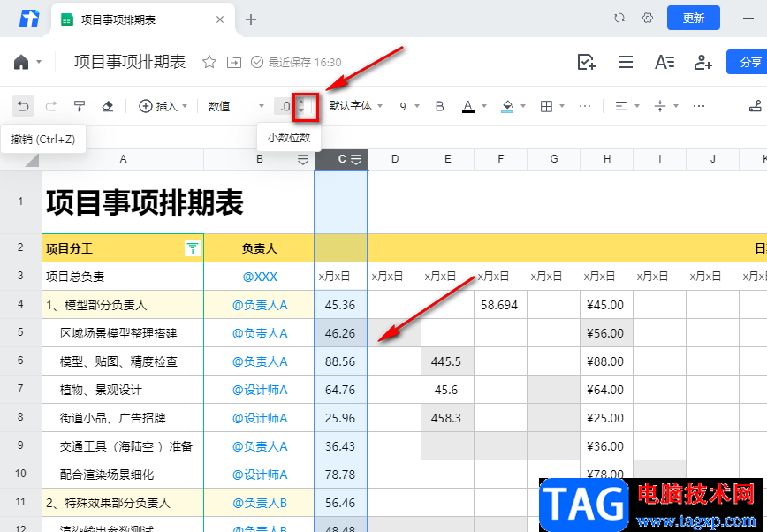Click the redo arrow icon
Screen dimensions: 767x532
click(51, 106)
